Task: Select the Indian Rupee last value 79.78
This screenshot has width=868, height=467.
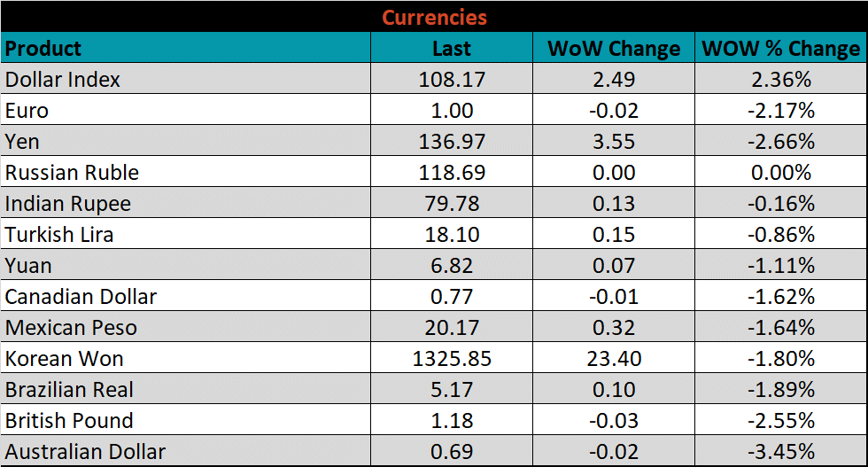Action: 452,204
